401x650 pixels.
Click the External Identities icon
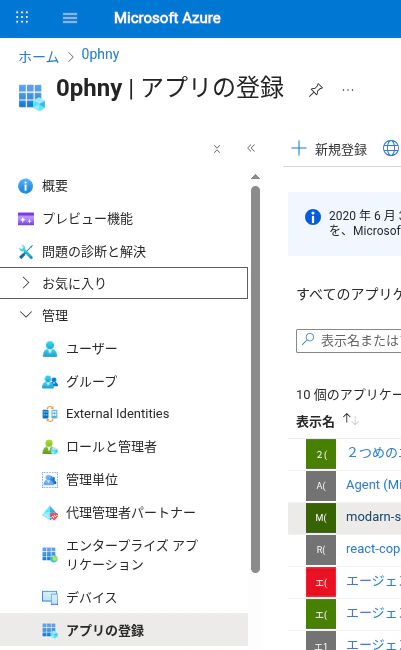(x=50, y=414)
